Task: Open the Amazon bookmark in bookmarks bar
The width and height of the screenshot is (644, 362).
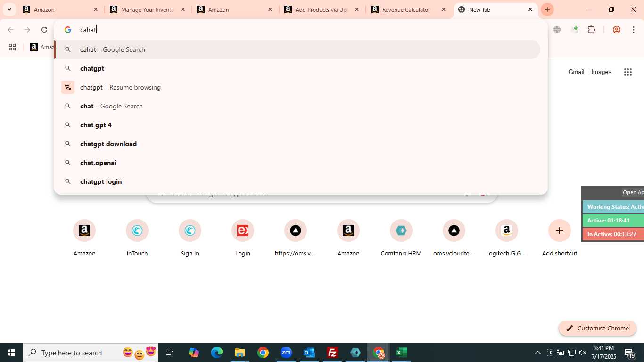Action: click(x=42, y=47)
